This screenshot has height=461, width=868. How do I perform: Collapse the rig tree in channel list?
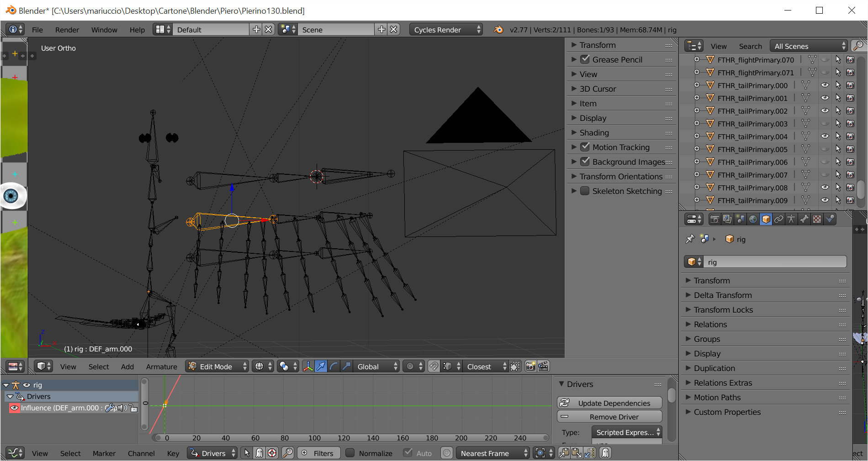[x=6, y=385]
